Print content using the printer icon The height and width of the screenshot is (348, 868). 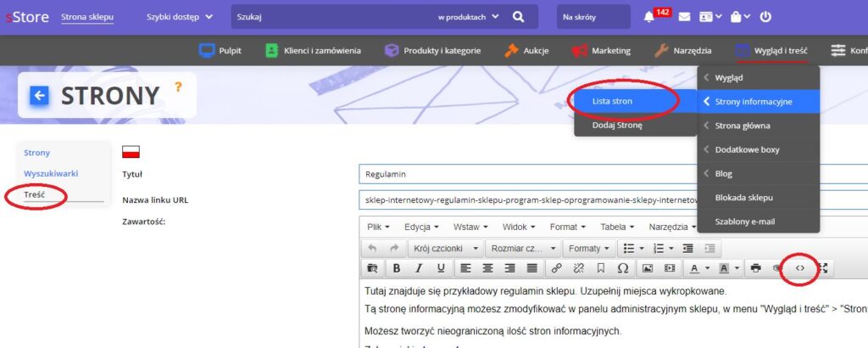[x=755, y=268]
